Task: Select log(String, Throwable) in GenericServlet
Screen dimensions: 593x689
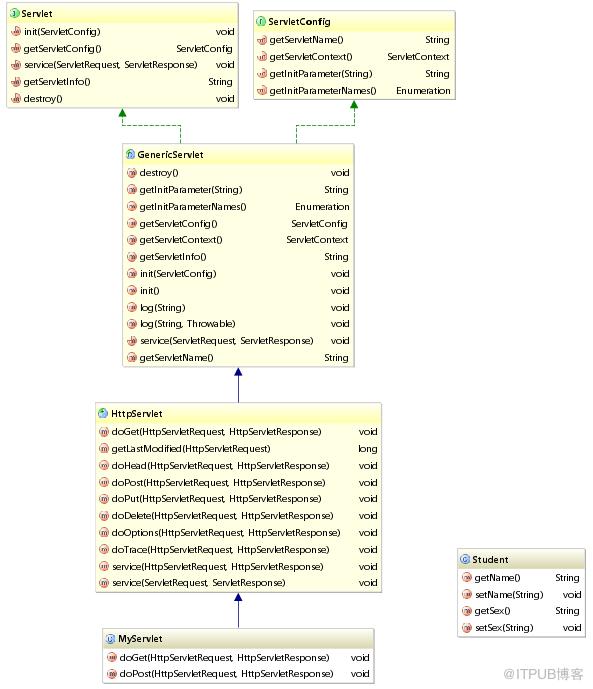Action: (188, 324)
